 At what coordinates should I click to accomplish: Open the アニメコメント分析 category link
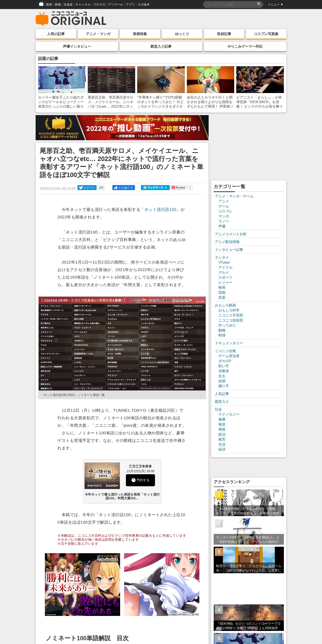(231, 234)
